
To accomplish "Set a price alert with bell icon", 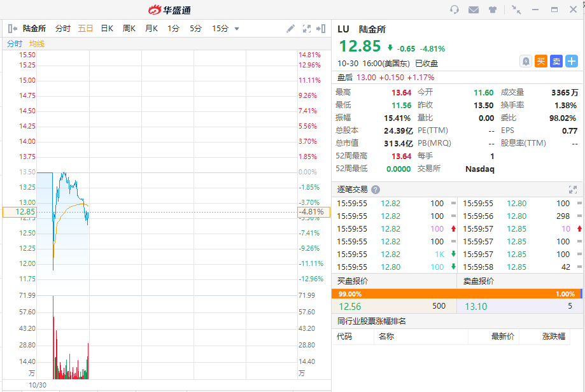I will (x=526, y=61).
